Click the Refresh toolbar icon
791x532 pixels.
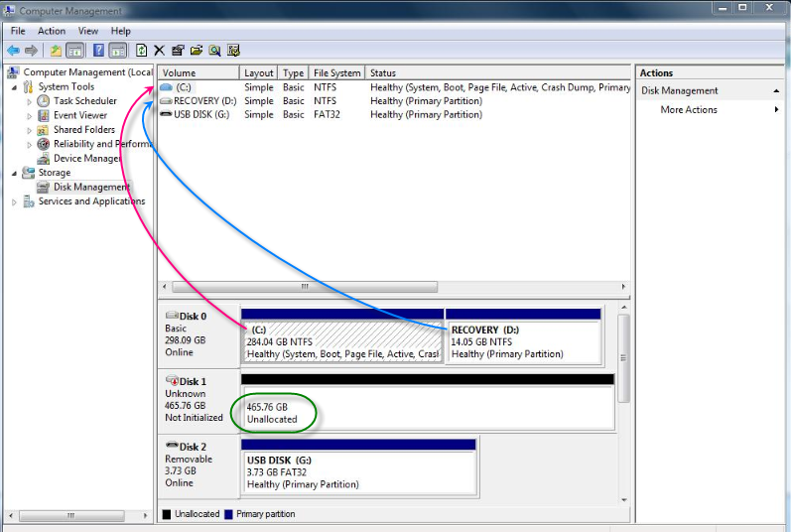pos(141,50)
